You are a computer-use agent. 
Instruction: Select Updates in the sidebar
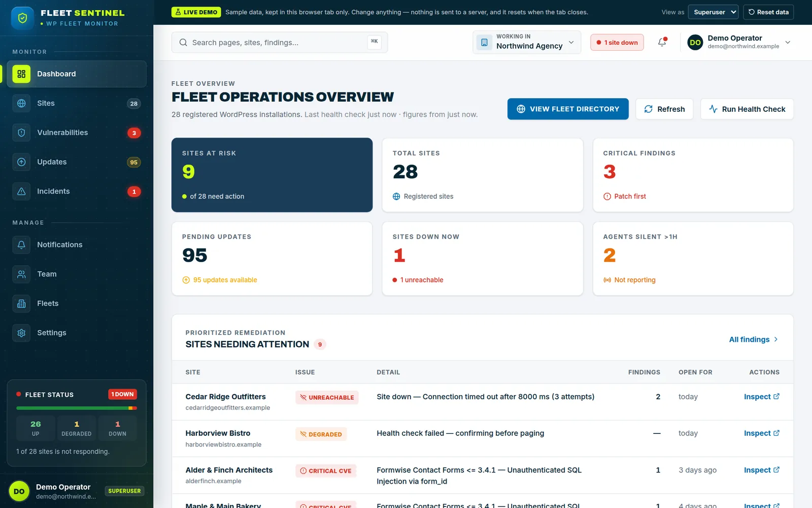click(x=77, y=162)
